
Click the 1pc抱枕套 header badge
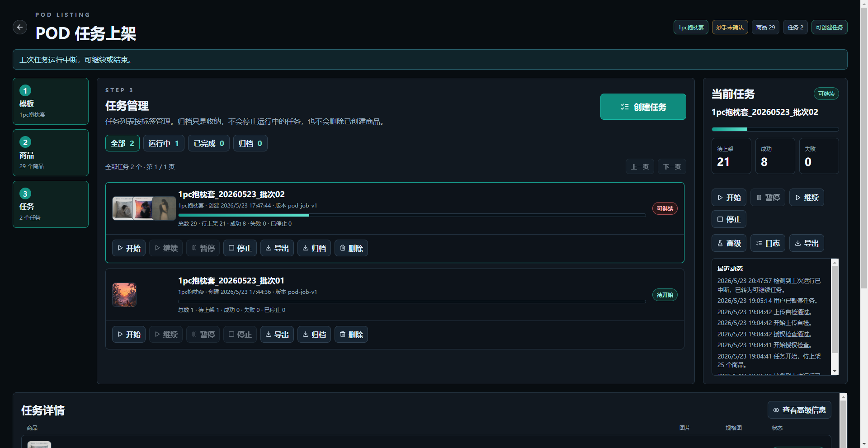[691, 27]
